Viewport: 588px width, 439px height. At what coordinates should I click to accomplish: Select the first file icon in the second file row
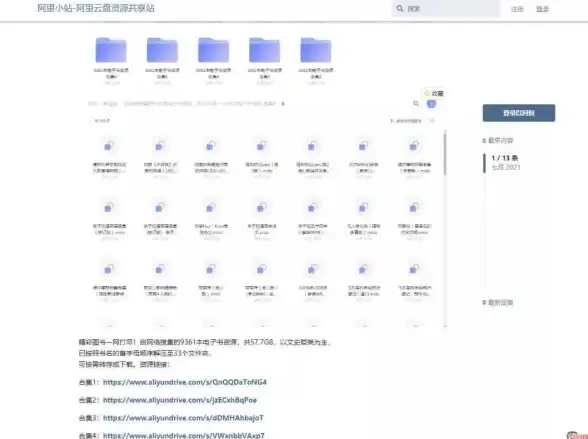(x=109, y=207)
